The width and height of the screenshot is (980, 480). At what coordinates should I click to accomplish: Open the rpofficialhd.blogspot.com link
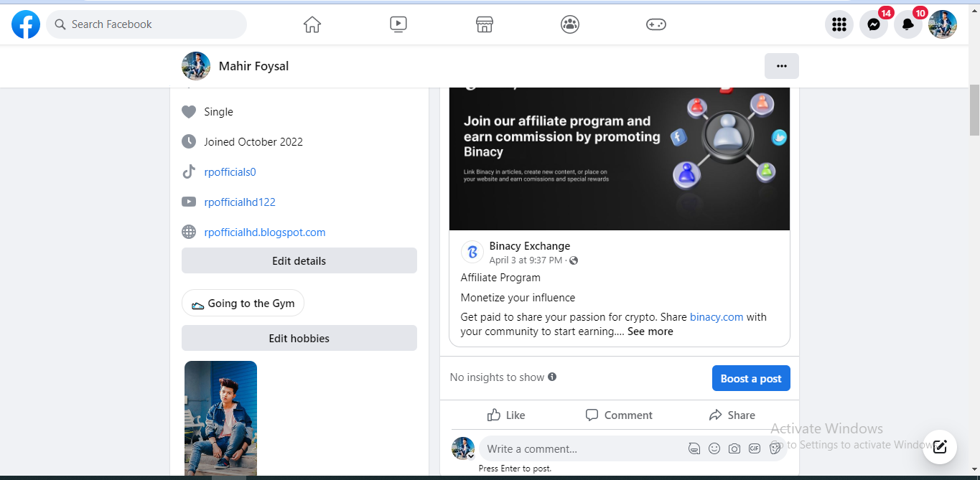(265, 232)
